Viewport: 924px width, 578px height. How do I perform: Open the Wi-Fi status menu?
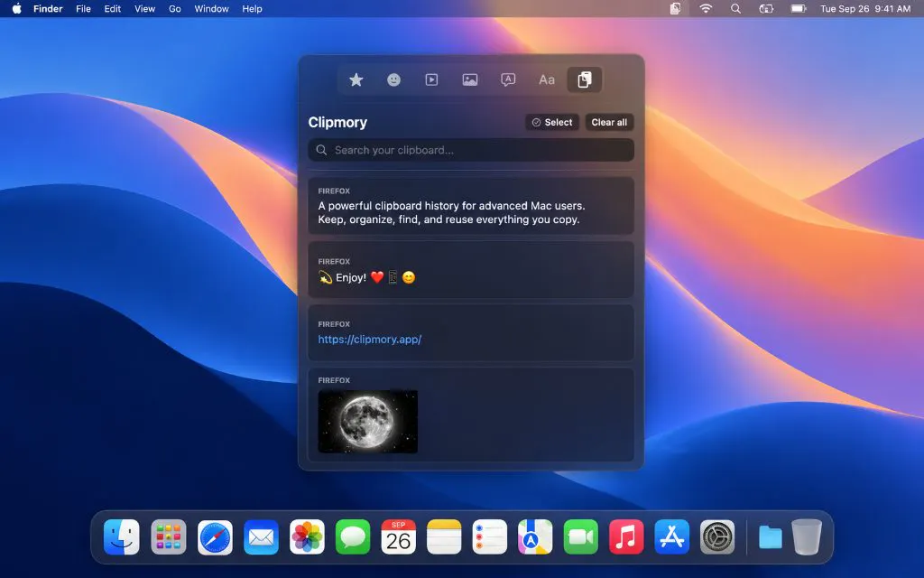point(706,9)
